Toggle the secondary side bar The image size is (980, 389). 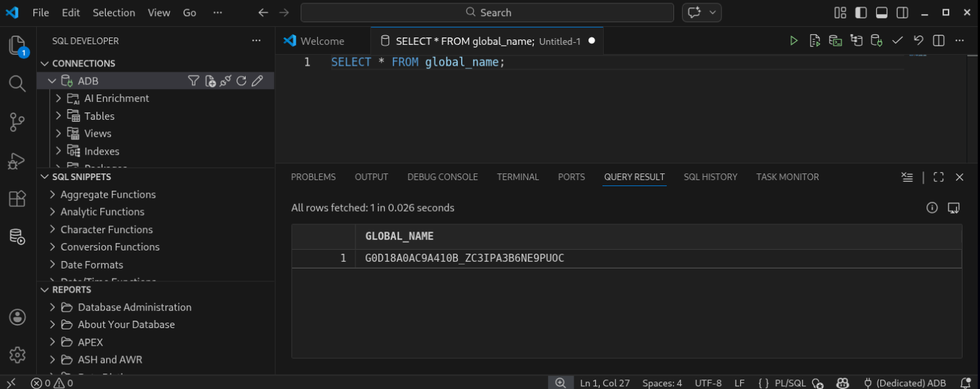point(901,11)
